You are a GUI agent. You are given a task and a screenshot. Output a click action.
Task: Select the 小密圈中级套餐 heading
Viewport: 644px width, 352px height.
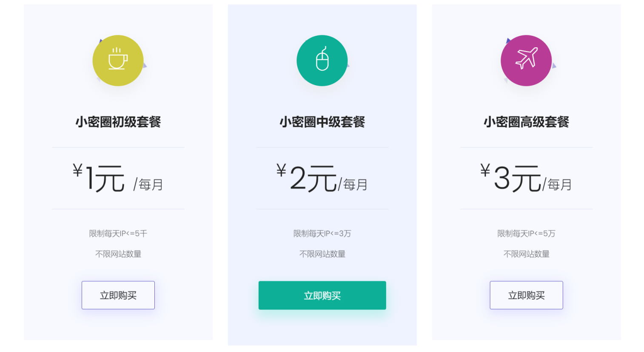pyautogui.click(x=322, y=122)
